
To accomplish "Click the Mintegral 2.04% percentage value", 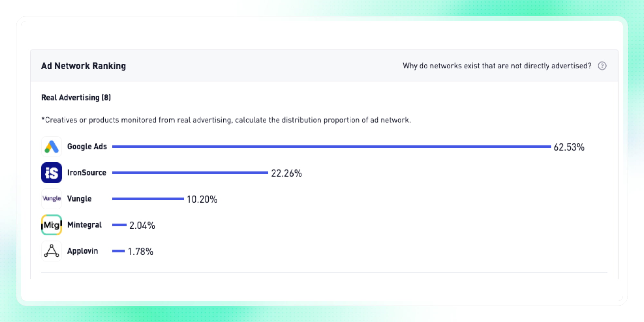I will [142, 225].
